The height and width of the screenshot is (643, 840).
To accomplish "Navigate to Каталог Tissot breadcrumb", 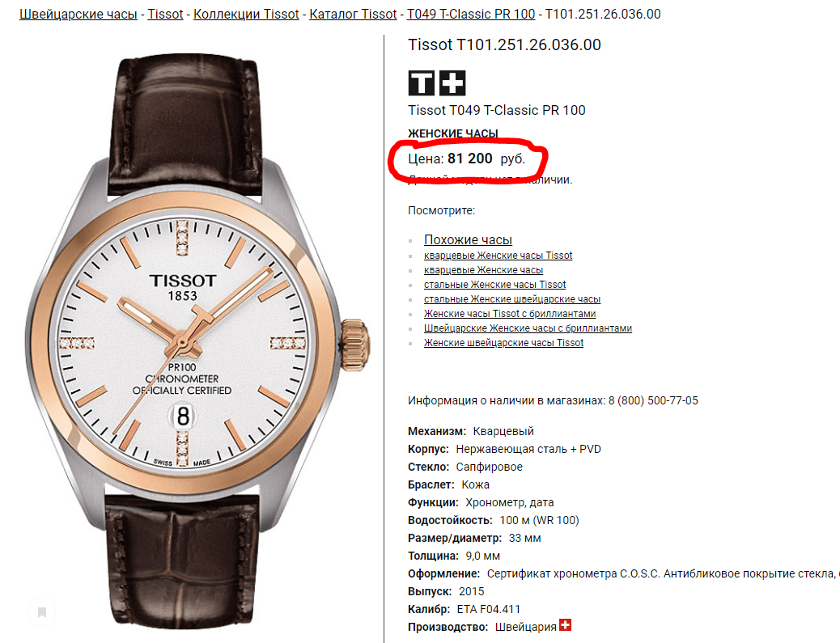I will 353,14.
